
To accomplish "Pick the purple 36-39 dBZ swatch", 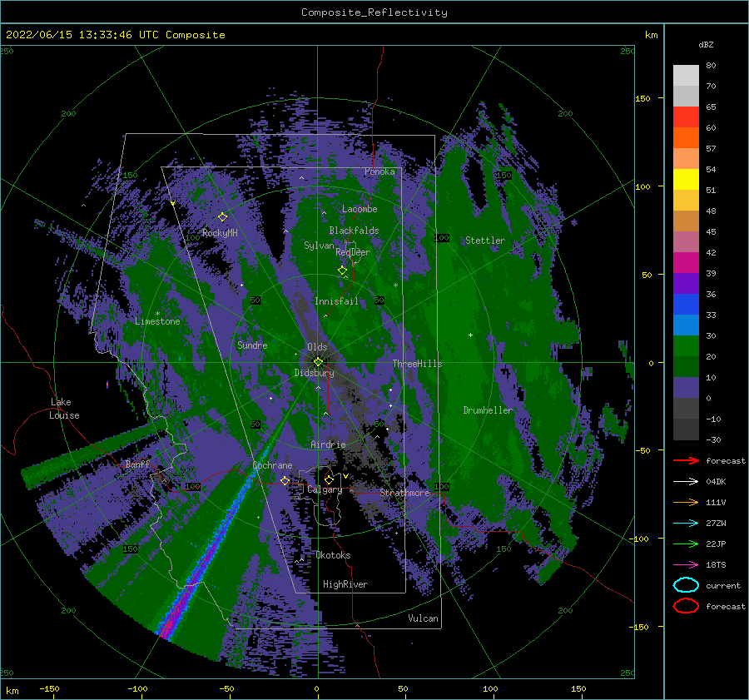I will click(686, 283).
